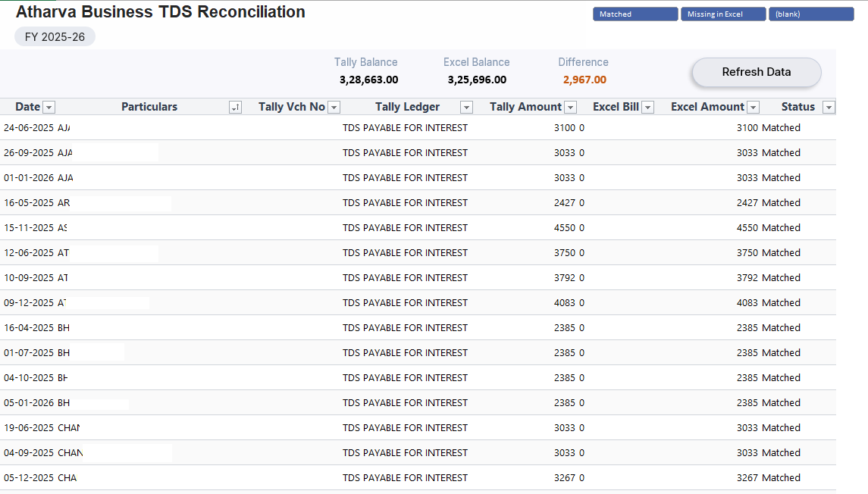Toggle the Missing in Excel slicer option

[x=722, y=14]
